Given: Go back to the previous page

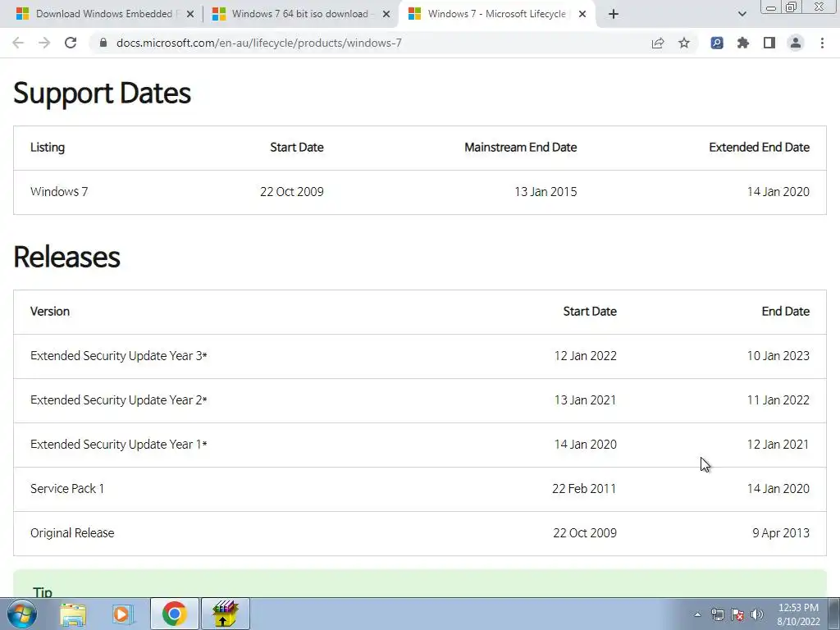Looking at the screenshot, I should click(x=18, y=43).
